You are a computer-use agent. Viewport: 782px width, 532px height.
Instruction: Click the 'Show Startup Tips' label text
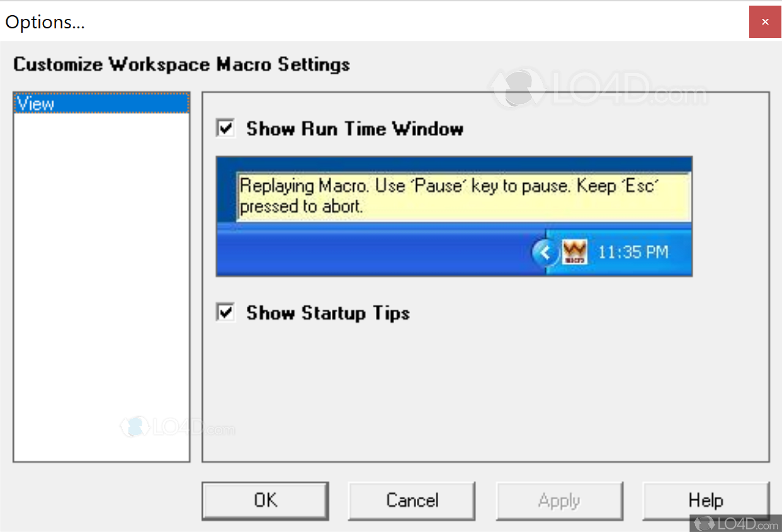click(x=327, y=313)
